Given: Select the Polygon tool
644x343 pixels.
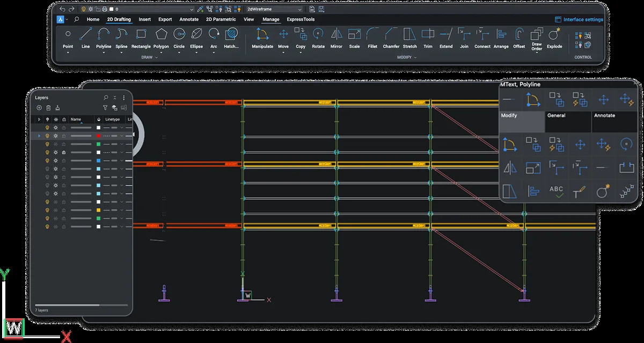Looking at the screenshot, I should 161,39.
